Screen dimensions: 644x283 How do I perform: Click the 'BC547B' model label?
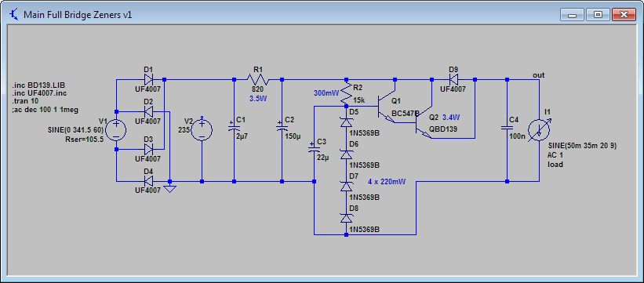coord(406,113)
